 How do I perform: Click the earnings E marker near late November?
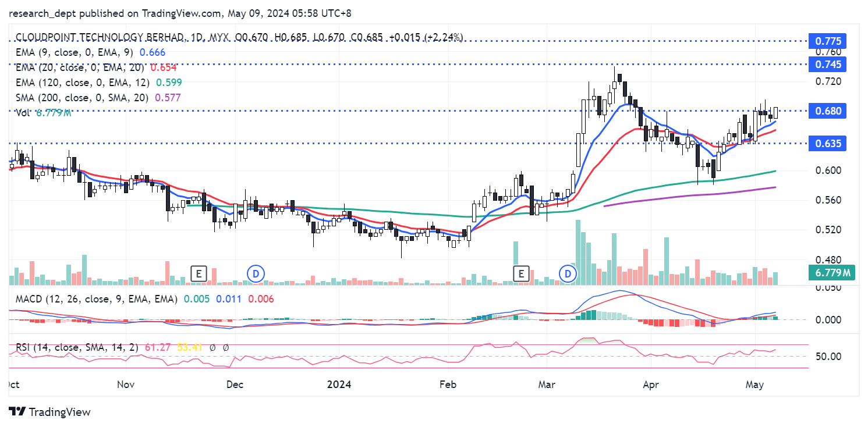199,273
